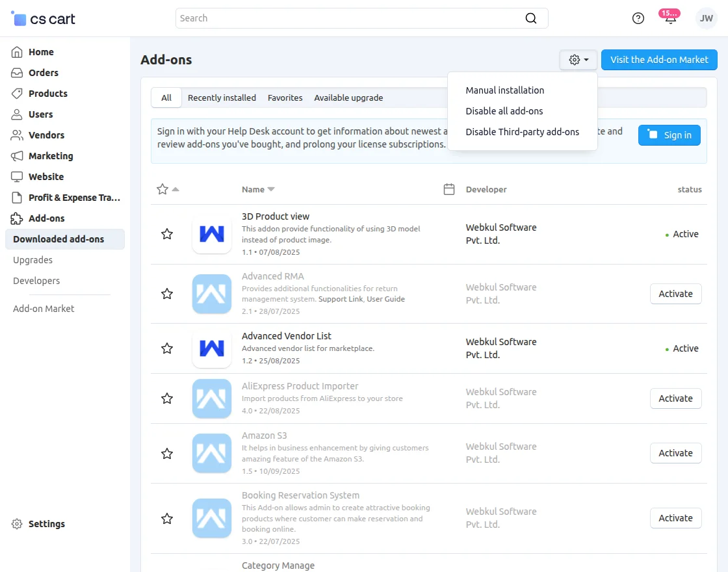728x572 pixels.
Task: Open Upgrades in sidebar
Action: pyautogui.click(x=33, y=260)
